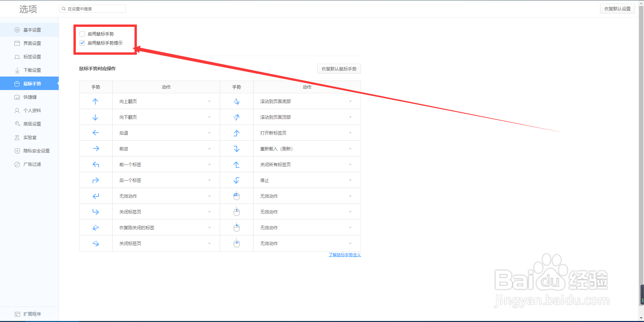Open the 基本设置 section
Screen dimensions: 644x322
coord(29,30)
